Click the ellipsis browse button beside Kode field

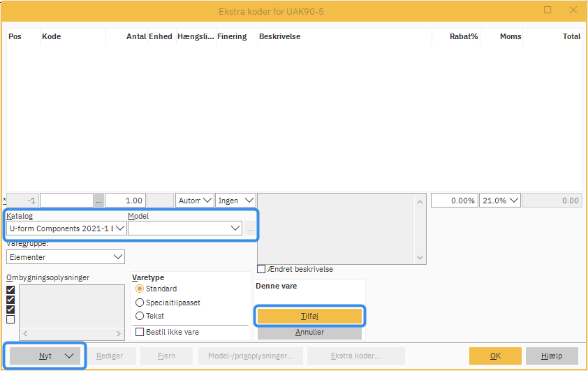(98, 201)
